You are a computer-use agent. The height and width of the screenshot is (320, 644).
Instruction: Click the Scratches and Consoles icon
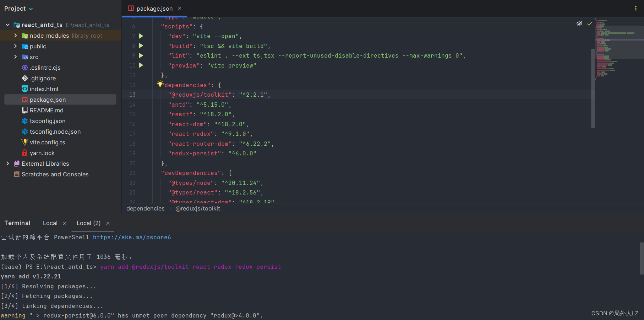(x=17, y=174)
